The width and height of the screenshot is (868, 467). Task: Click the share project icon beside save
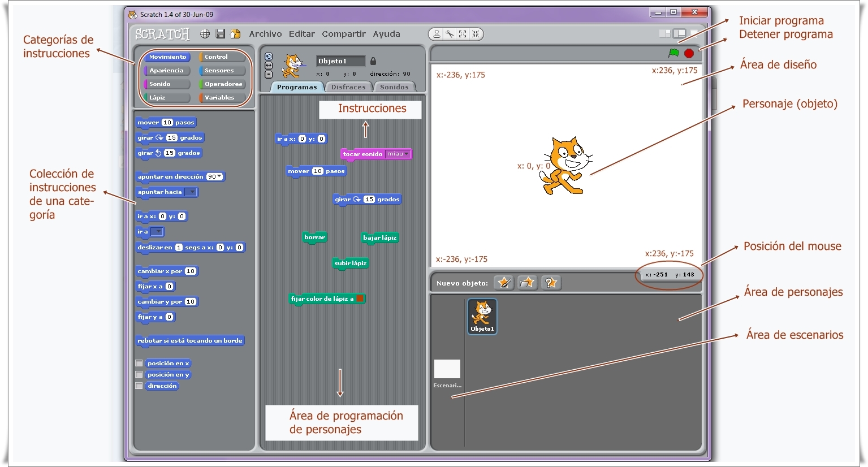point(235,34)
